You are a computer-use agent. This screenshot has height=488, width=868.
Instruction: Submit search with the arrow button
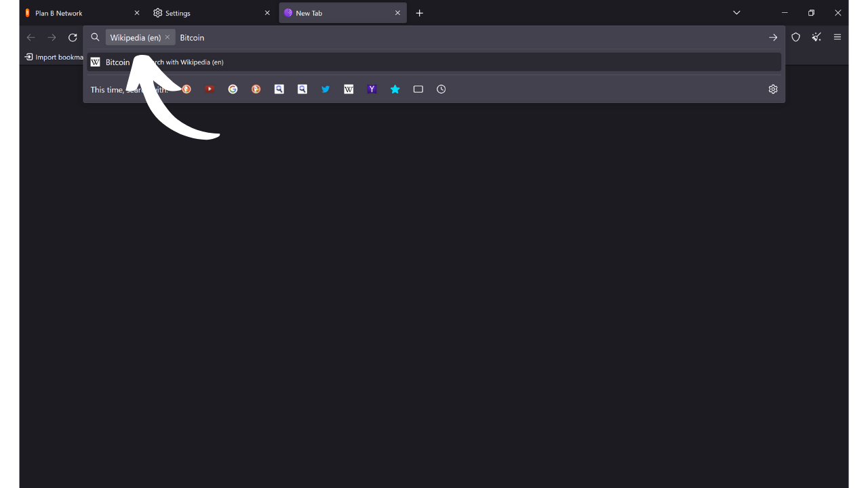point(773,37)
